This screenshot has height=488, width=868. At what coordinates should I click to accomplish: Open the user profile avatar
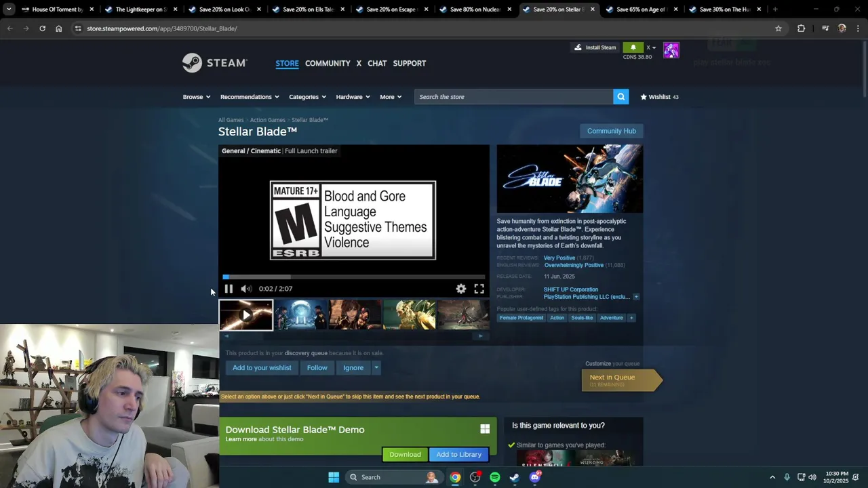click(x=671, y=50)
